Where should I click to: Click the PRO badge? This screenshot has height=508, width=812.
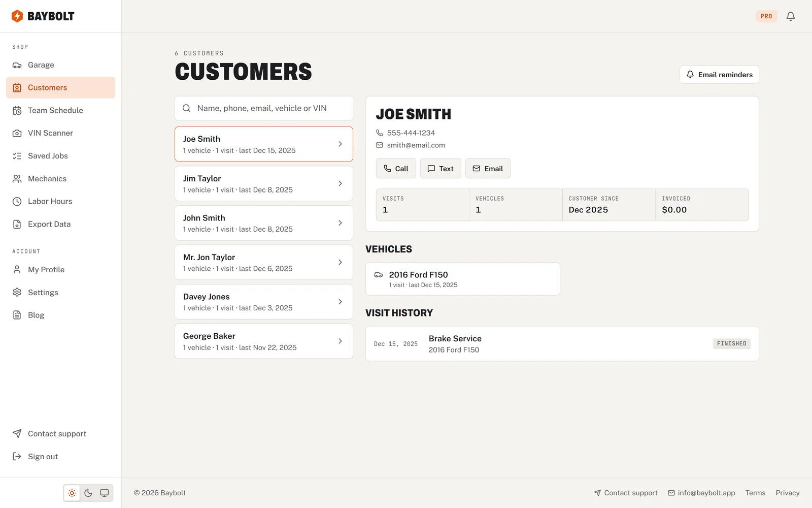(x=766, y=16)
